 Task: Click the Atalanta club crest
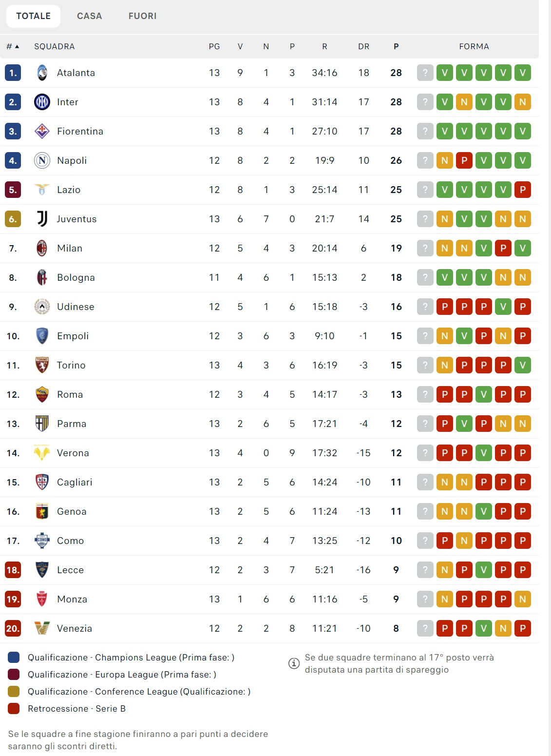[x=42, y=73]
